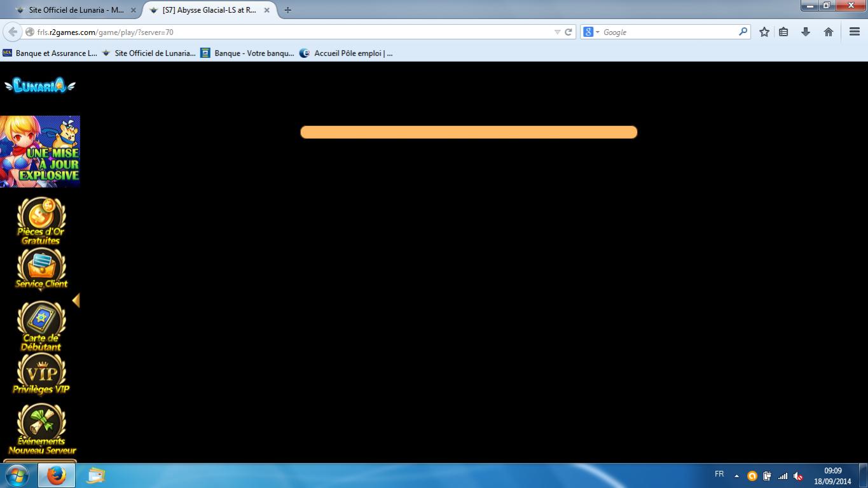Collapse the sidebar with the yellow arrow
868x488 pixels.
point(76,300)
